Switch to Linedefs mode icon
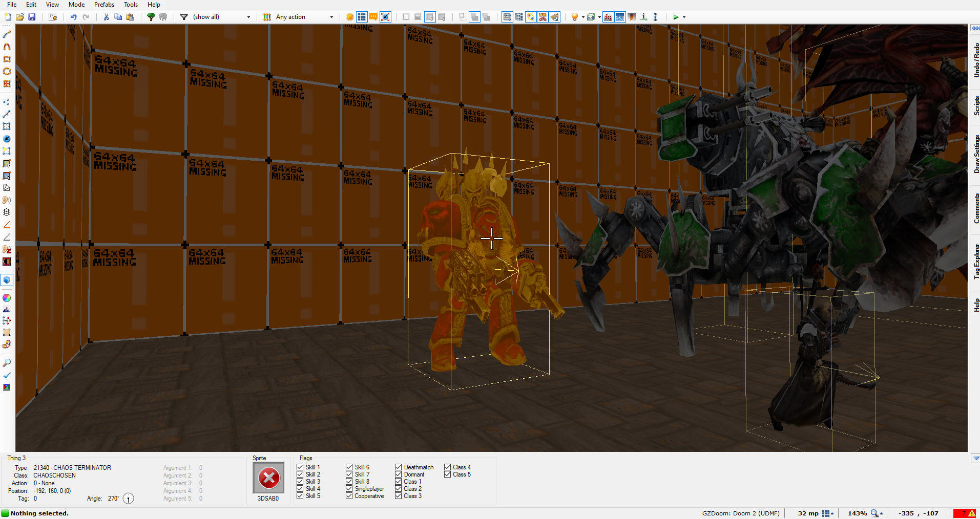This screenshot has width=980, height=519. pos(7,114)
